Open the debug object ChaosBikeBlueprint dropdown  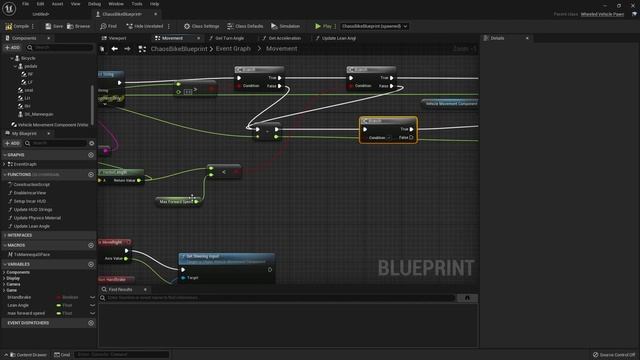tap(374, 26)
